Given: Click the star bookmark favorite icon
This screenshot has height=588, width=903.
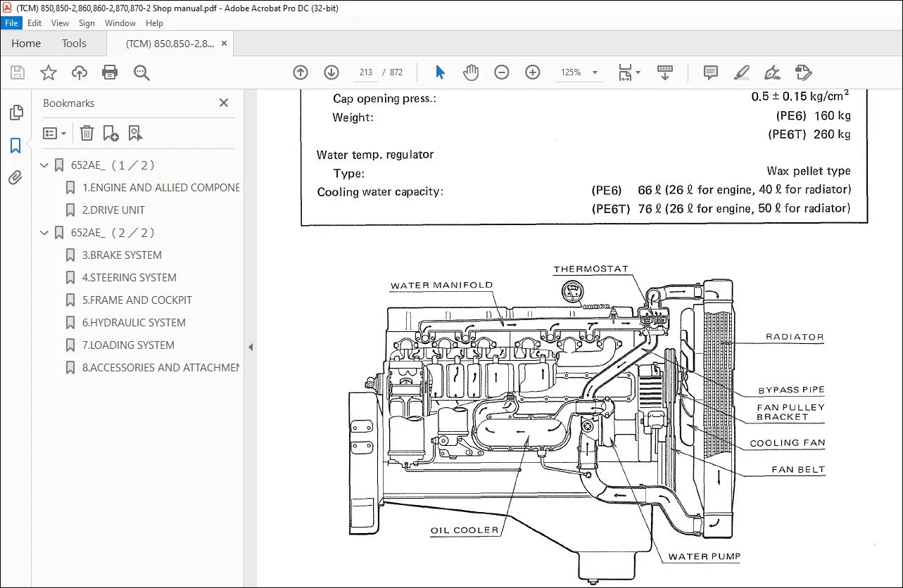Looking at the screenshot, I should (x=48, y=72).
